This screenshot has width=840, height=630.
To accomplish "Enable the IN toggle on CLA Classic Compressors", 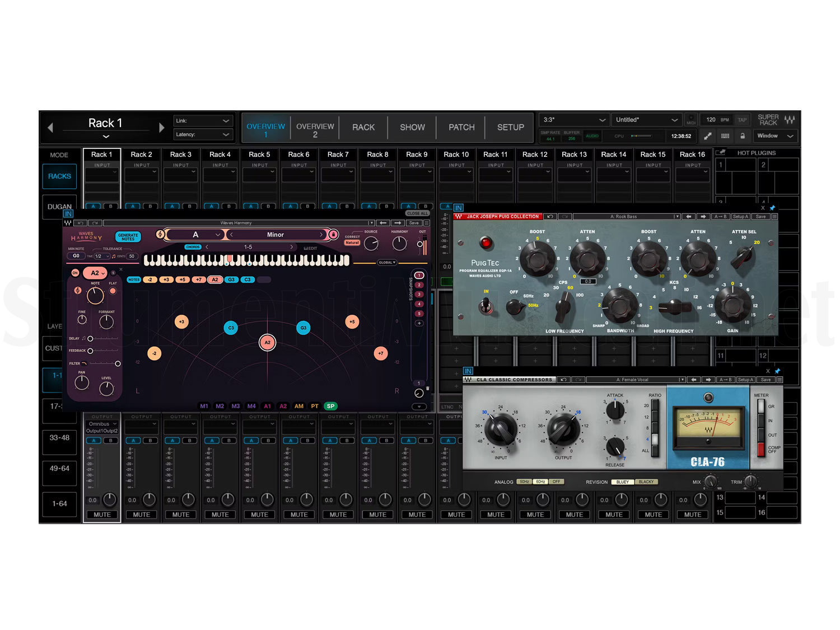I will click(468, 371).
